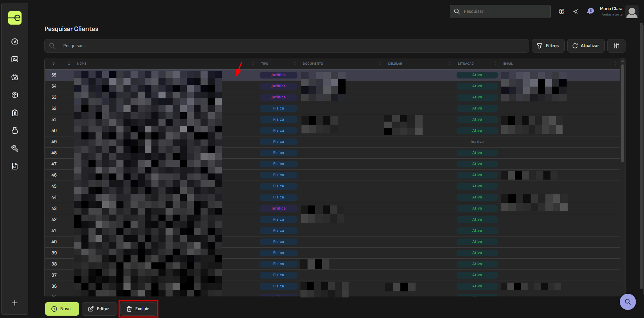644x318 pixels.
Task: Open the reports document icon in sidebar
Action: (15, 166)
